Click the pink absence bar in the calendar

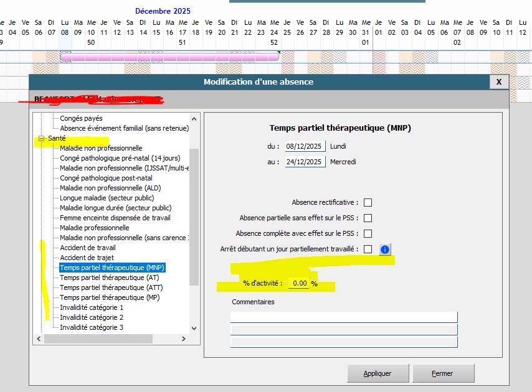(169, 57)
